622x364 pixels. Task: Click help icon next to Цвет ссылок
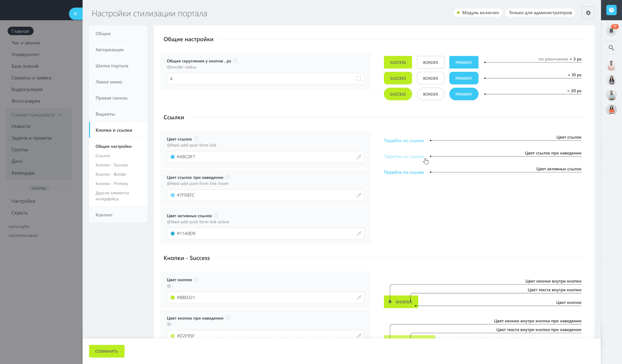click(196, 139)
